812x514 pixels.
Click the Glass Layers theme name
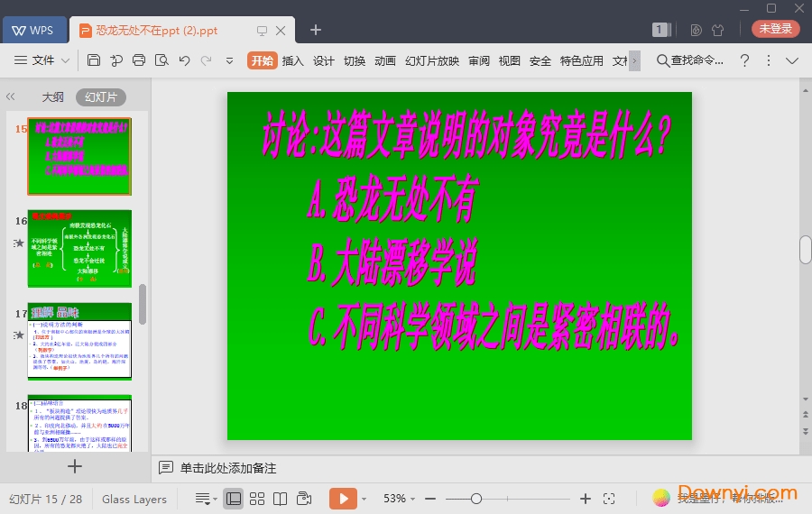tap(134, 499)
